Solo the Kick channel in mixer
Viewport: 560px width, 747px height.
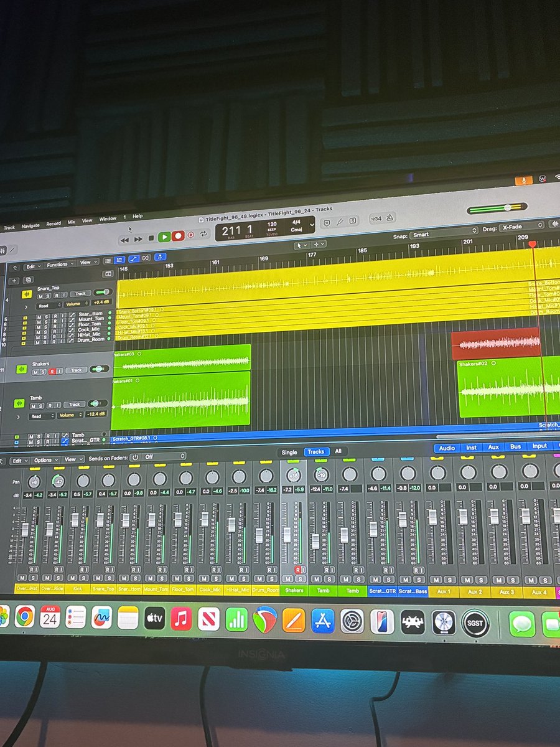click(84, 578)
